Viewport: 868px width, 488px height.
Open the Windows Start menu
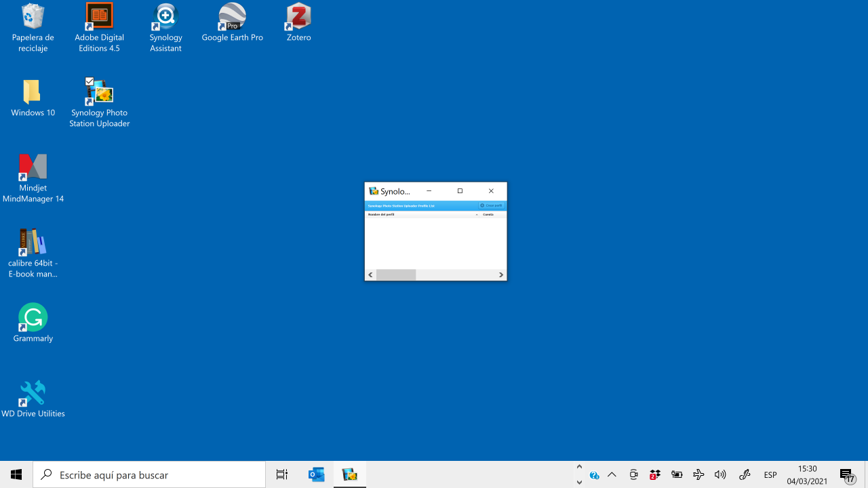(x=16, y=474)
